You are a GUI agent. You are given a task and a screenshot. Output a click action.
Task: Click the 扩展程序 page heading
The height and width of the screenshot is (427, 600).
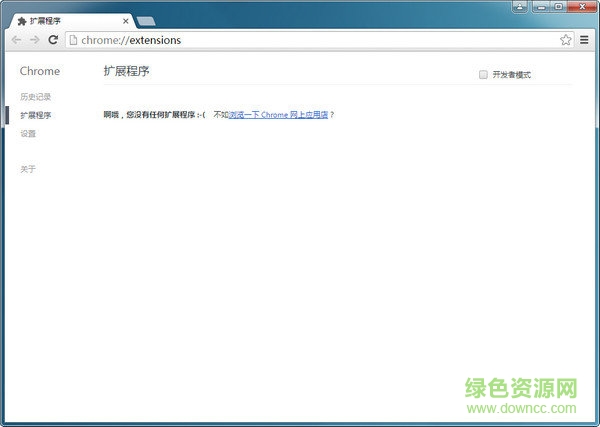126,71
